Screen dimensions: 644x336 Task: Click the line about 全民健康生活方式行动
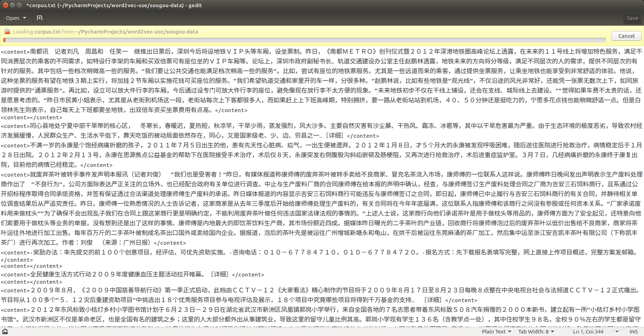click(133, 274)
